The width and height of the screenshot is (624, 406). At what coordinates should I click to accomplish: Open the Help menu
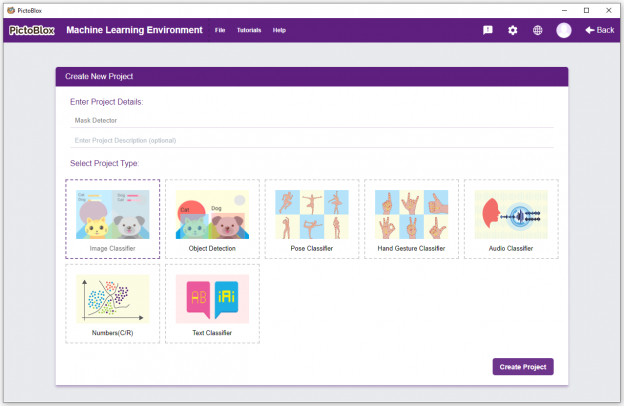tap(279, 30)
